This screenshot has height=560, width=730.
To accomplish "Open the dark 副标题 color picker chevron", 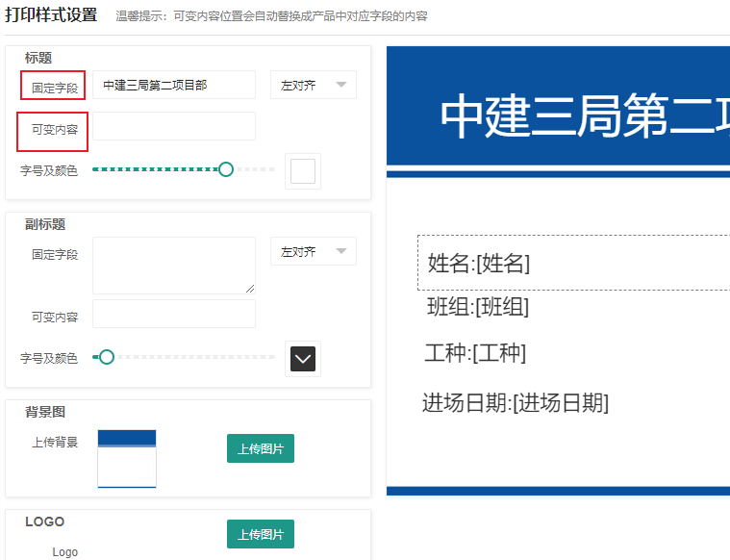I will pyautogui.click(x=303, y=359).
